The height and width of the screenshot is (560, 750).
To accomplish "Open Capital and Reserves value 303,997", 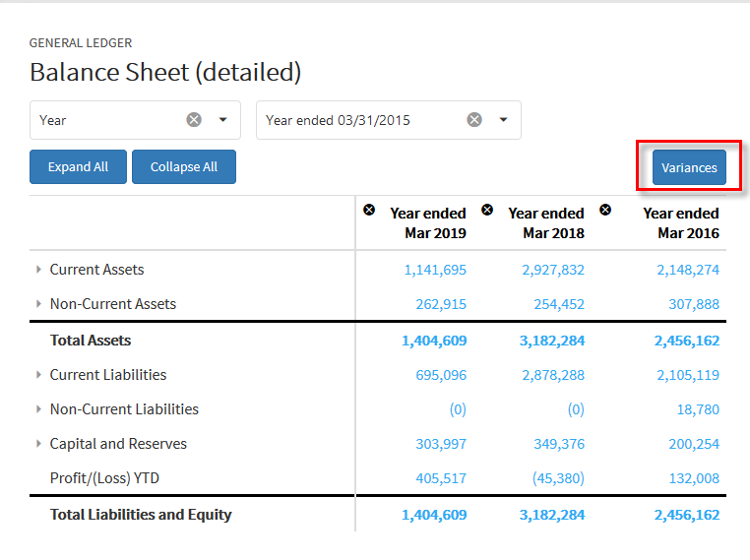I will pos(441,444).
